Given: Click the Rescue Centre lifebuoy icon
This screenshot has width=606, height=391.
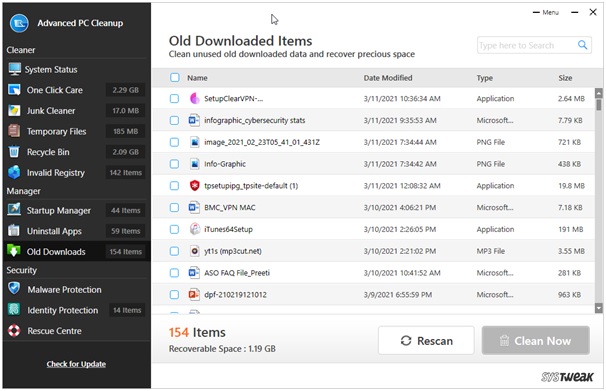Looking at the screenshot, I should click(14, 330).
